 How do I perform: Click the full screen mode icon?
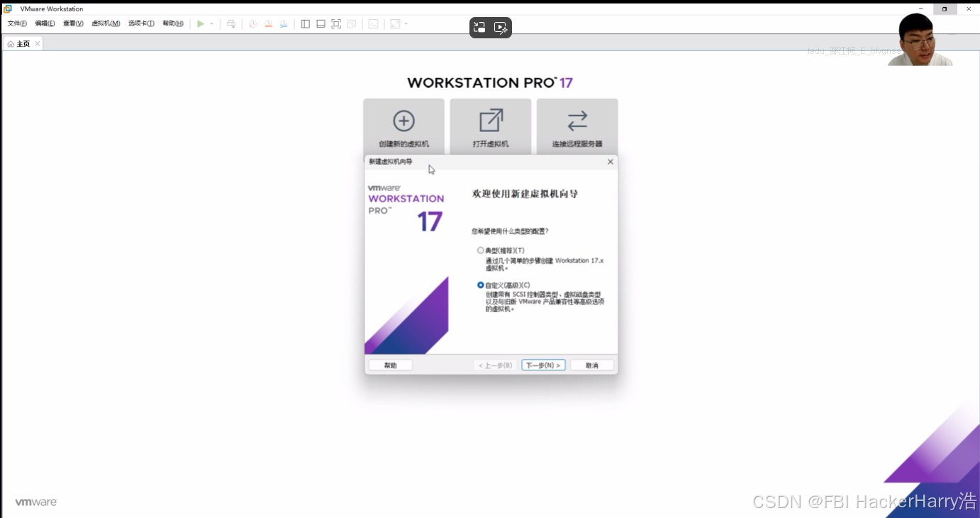[336, 23]
